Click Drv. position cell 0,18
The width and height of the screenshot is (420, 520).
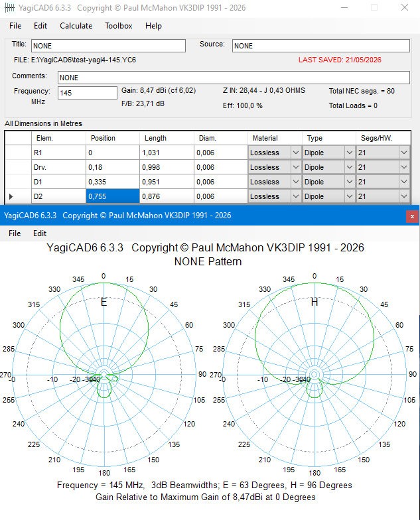(113, 167)
